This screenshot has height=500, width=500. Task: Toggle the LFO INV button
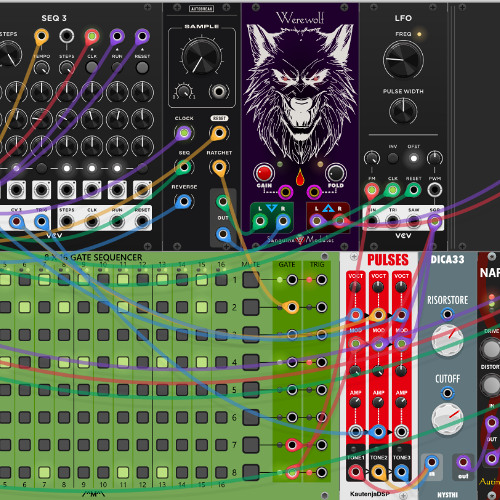coord(393,158)
